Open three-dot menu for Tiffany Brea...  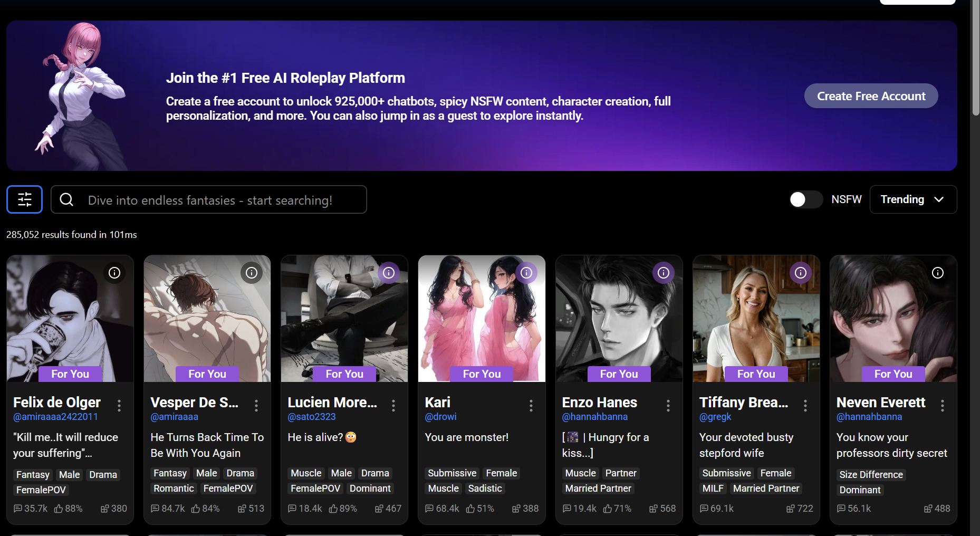pos(805,405)
